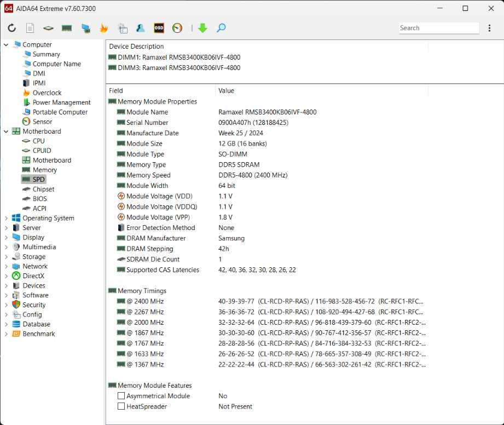
Task: Open the Chipset tree item
Action: click(43, 189)
